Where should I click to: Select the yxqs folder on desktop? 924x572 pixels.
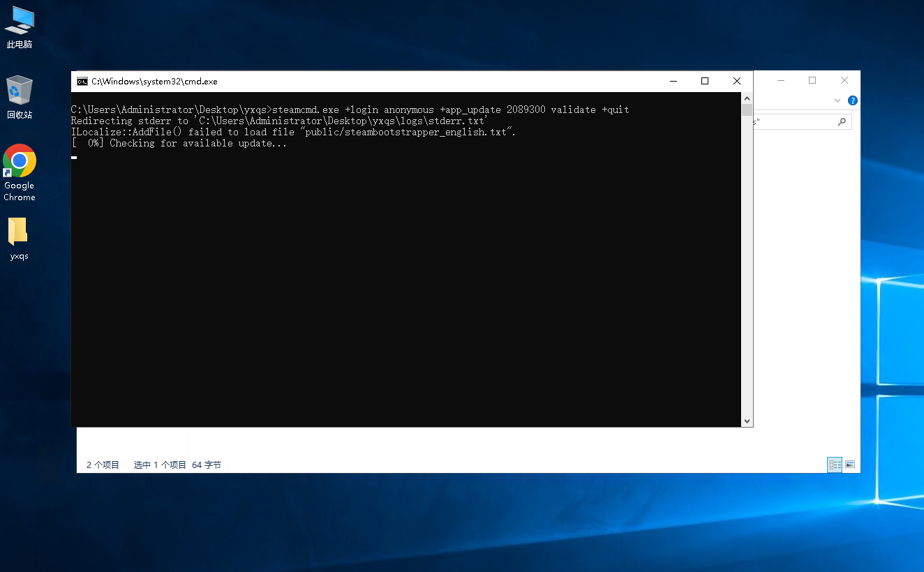[19, 238]
